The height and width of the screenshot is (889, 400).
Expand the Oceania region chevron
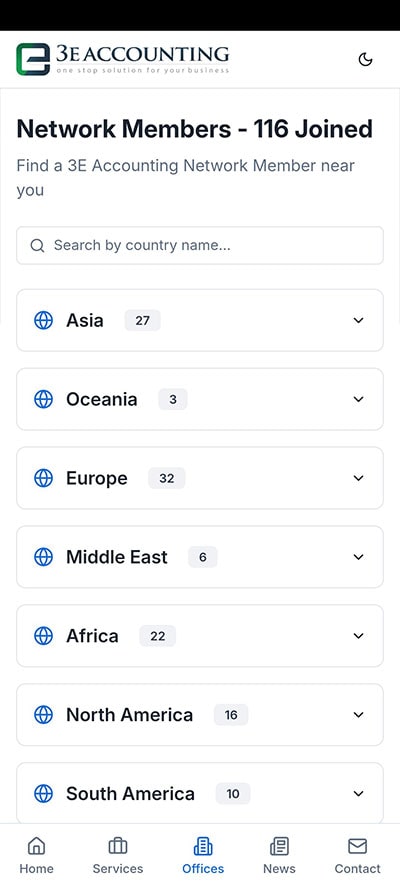(358, 399)
